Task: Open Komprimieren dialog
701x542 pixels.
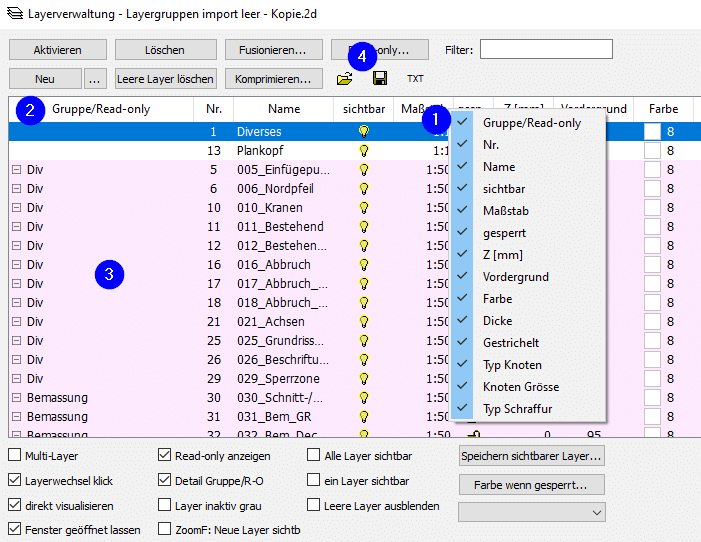Action: tap(274, 79)
